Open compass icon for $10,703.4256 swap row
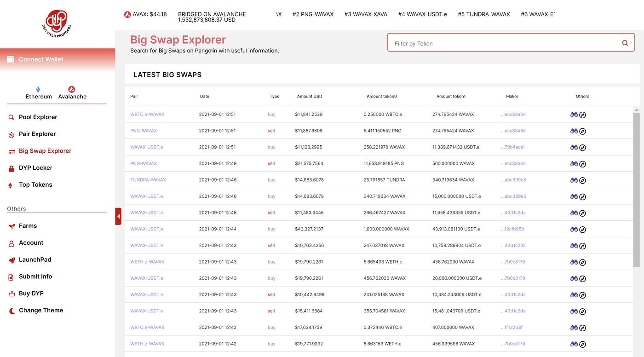Image resolution: width=644 pixels, height=357 pixels. point(582,246)
